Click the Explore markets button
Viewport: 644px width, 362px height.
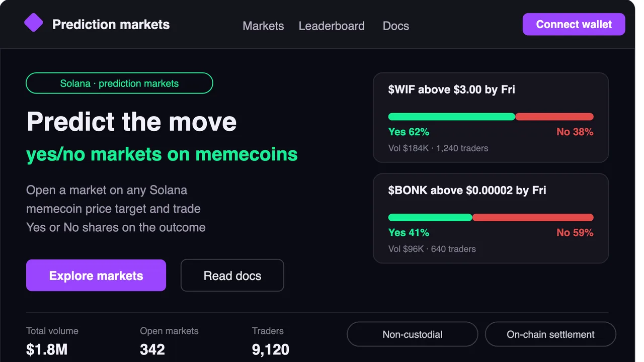click(x=96, y=276)
